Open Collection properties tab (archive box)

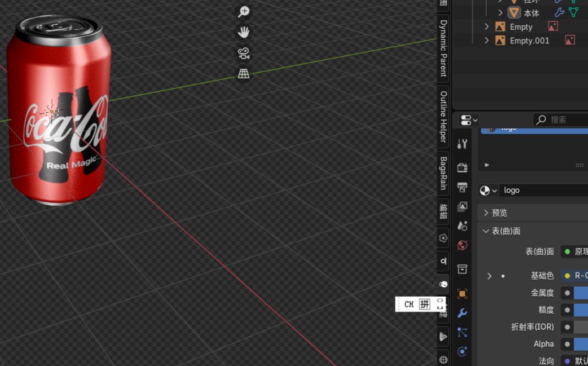coord(462,269)
